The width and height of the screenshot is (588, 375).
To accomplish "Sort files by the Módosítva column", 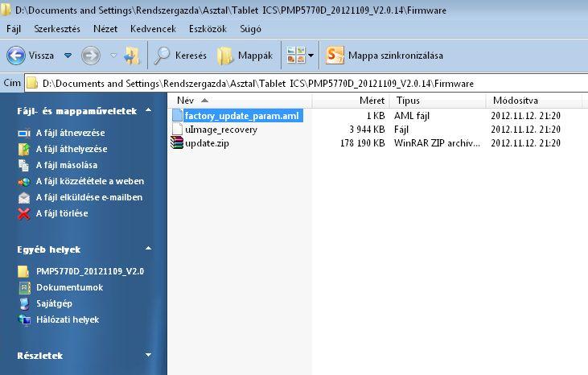I will pyautogui.click(x=534, y=101).
